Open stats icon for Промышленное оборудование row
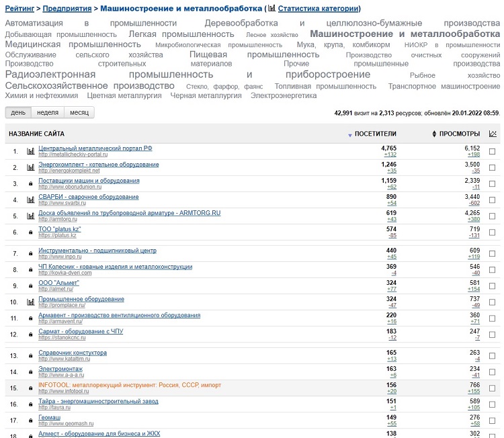The image size is (504, 438). pos(30,302)
